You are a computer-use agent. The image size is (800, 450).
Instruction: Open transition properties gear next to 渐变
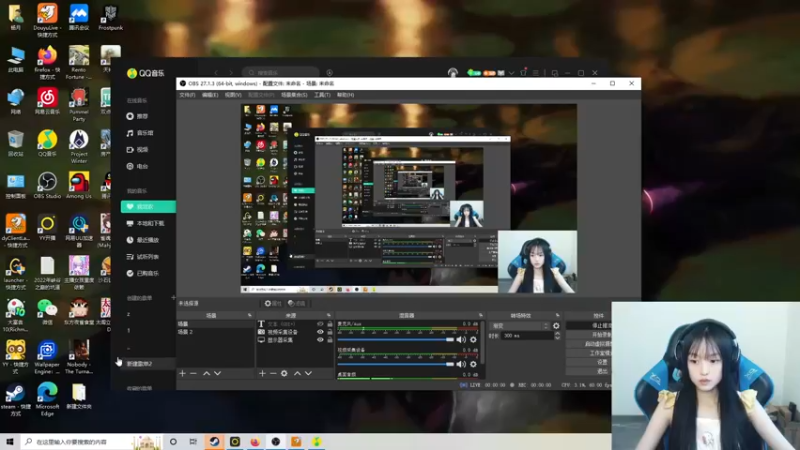coord(556,326)
